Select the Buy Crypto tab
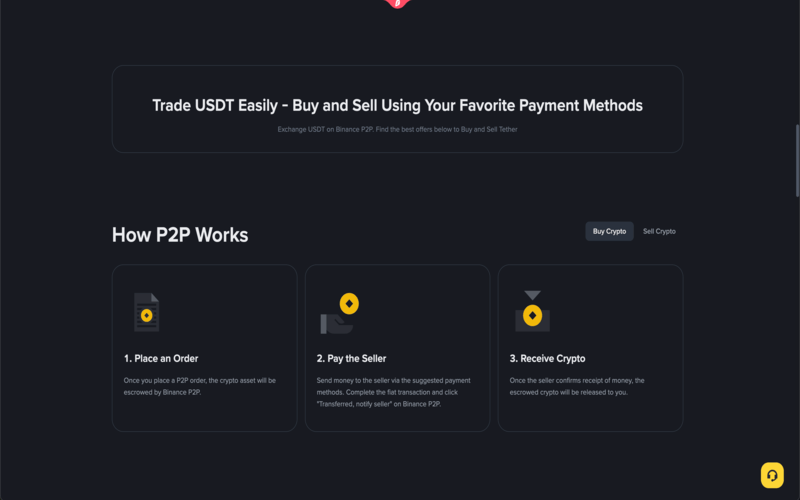 609,231
